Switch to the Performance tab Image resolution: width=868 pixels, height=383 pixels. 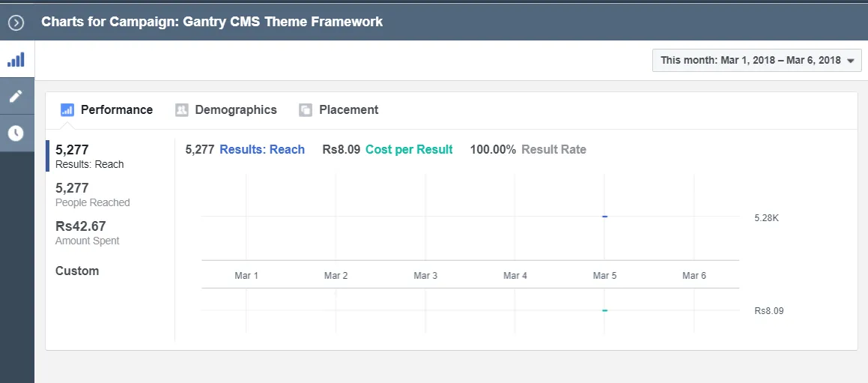pos(107,109)
